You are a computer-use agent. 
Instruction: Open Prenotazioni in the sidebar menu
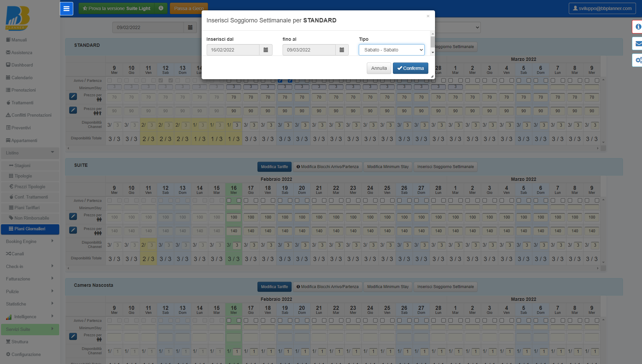pyautogui.click(x=23, y=90)
